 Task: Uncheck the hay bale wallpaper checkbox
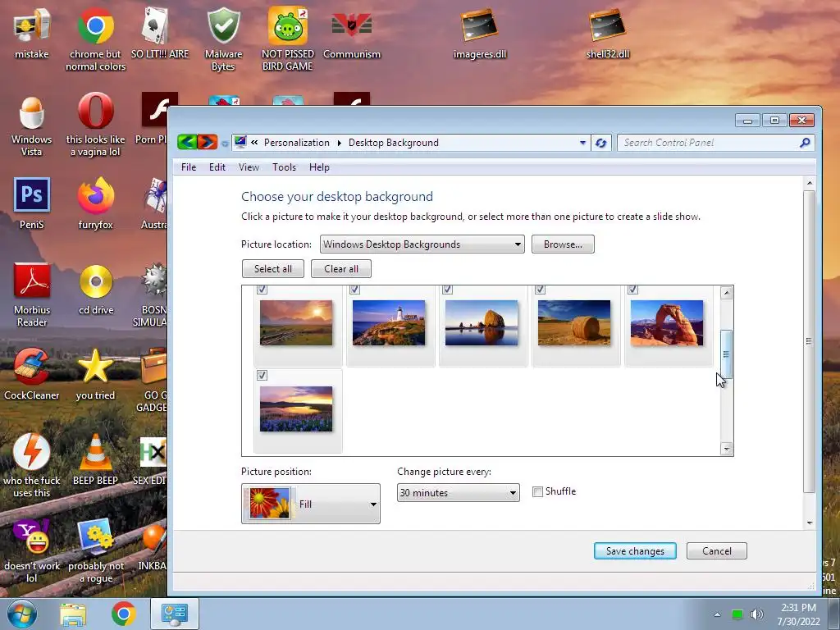pyautogui.click(x=540, y=290)
